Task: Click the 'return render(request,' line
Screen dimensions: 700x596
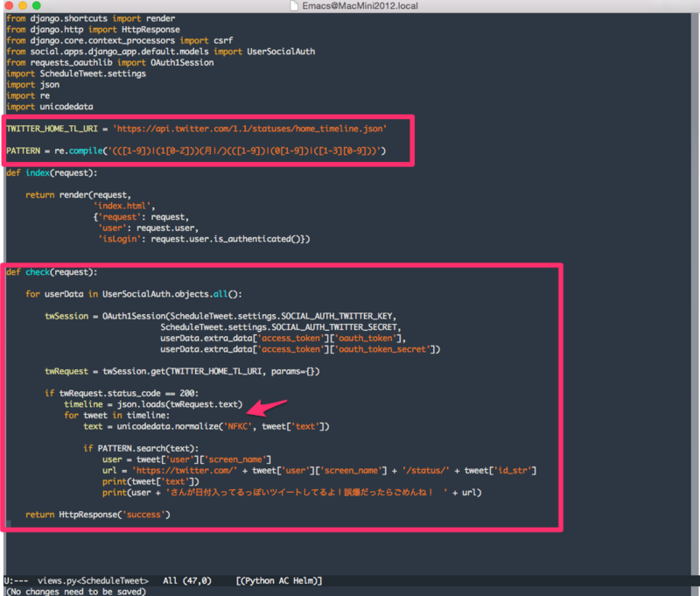Action: tap(78, 194)
